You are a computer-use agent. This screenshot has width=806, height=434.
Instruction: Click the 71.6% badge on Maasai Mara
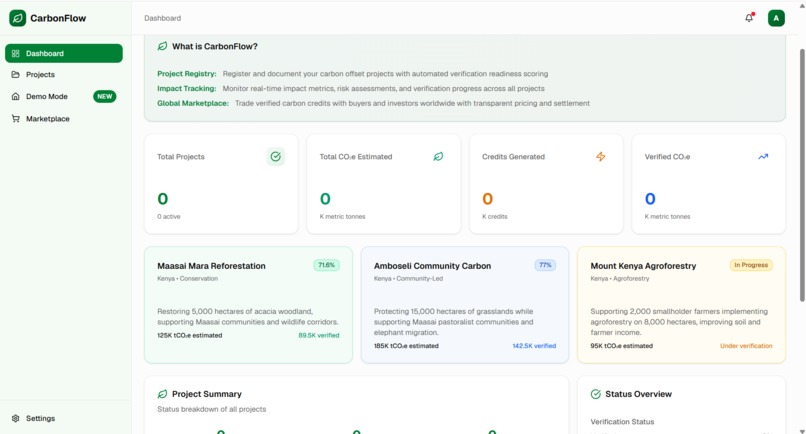tap(326, 265)
